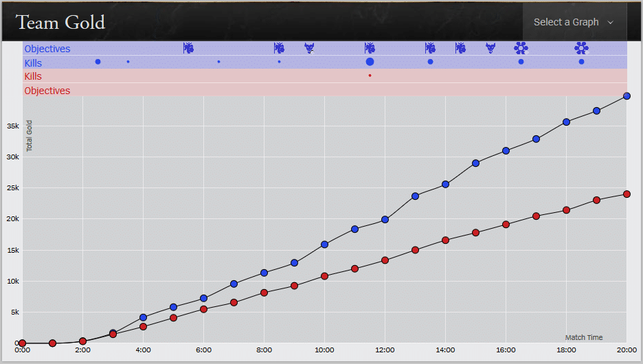Image resolution: width=643 pixels, height=364 pixels.
Task: Click the small red kill dot at 11:30
Action: click(370, 76)
